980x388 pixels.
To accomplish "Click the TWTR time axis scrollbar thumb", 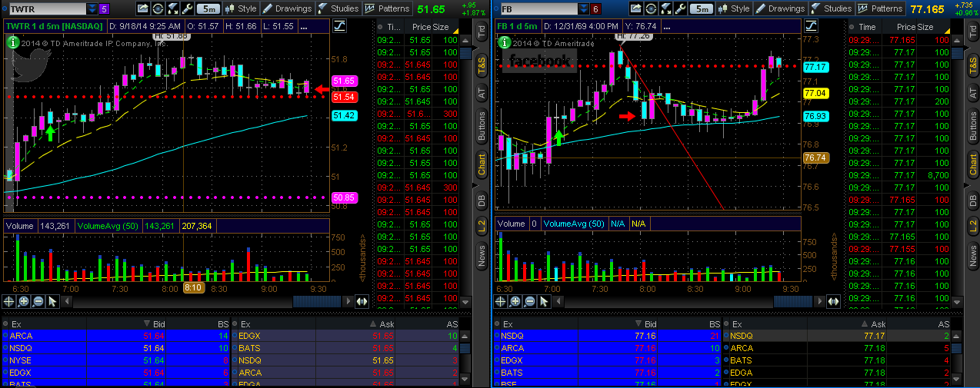I will (x=318, y=301).
